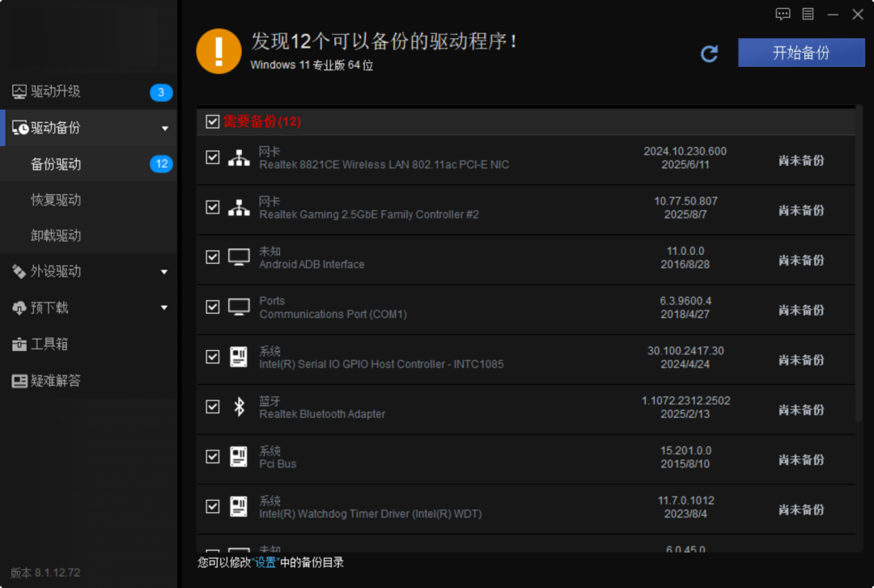Click the blue badge 3 on 驱动升级
The height and width of the screenshot is (588, 874).
(x=161, y=92)
